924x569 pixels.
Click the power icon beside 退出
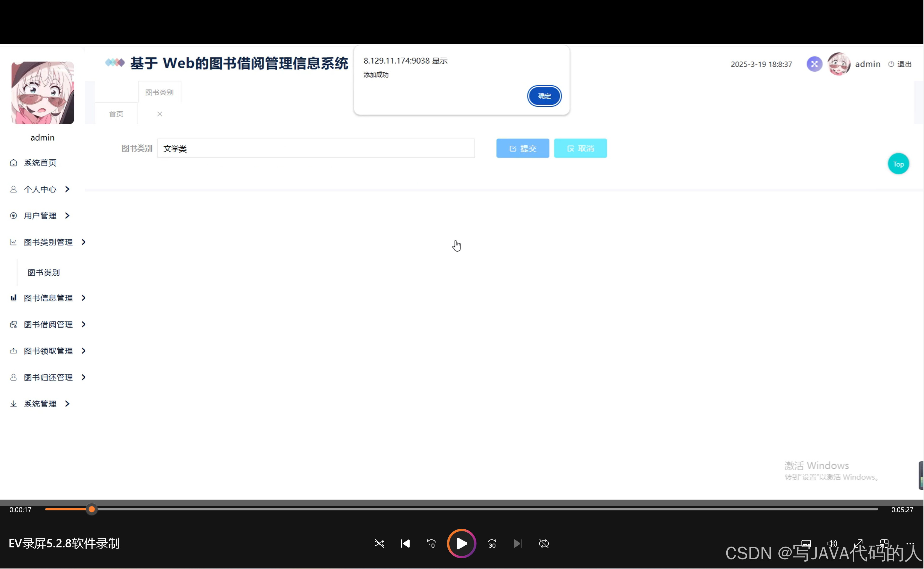pyautogui.click(x=891, y=64)
